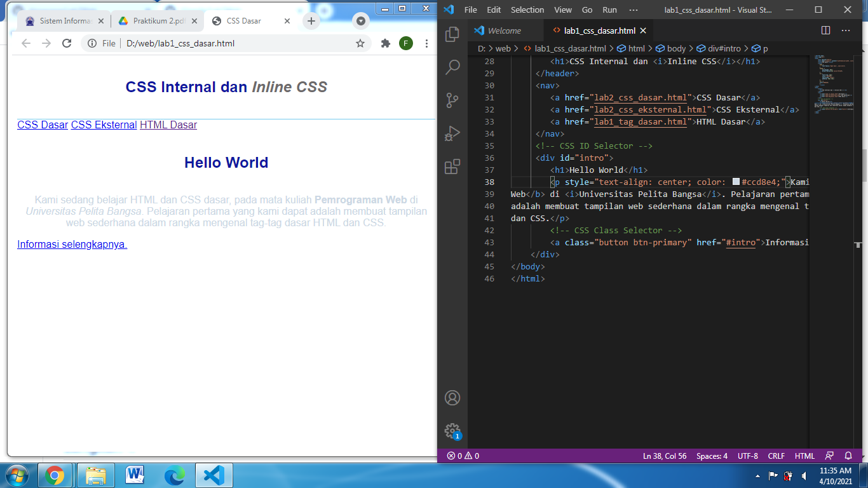The height and width of the screenshot is (488, 868).
Task: Open notifications via the status bar bell
Action: tap(850, 456)
